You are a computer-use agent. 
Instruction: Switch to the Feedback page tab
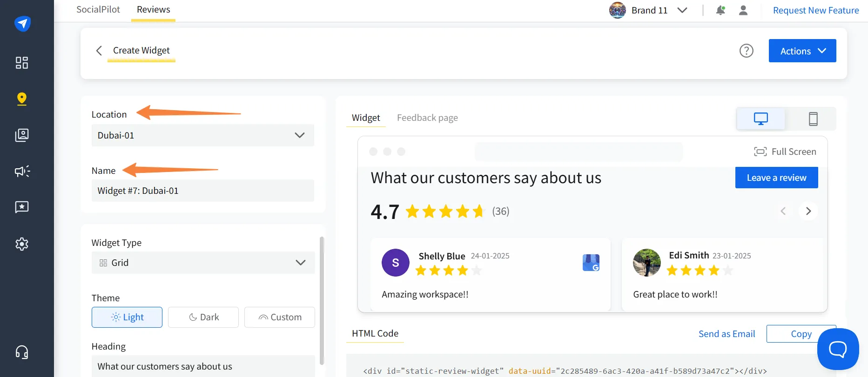pos(427,118)
